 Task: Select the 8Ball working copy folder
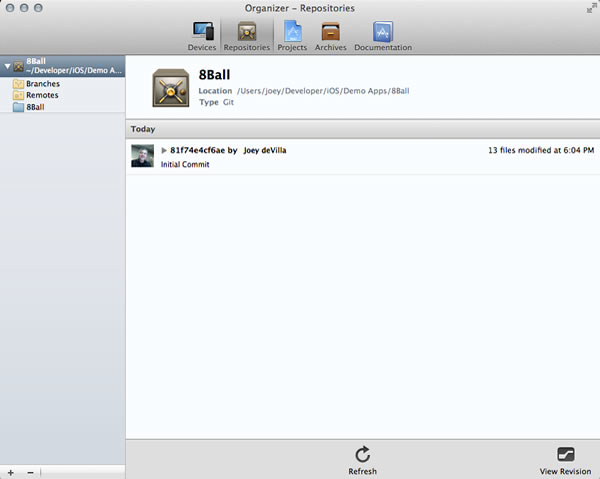click(29, 107)
